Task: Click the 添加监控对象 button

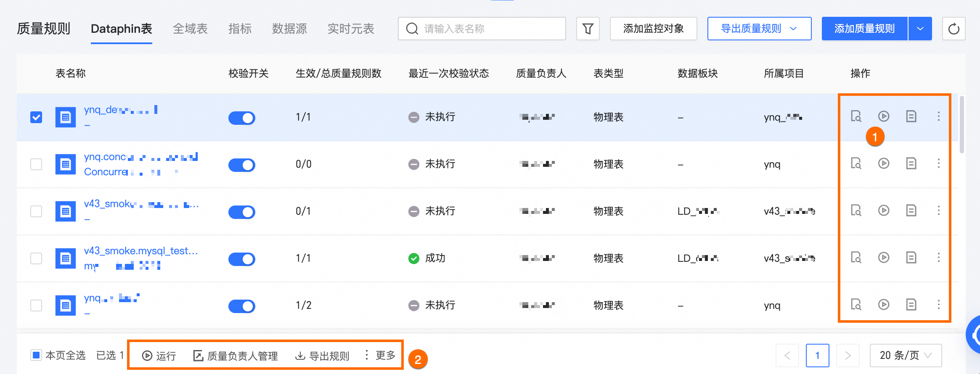Action: click(x=653, y=29)
